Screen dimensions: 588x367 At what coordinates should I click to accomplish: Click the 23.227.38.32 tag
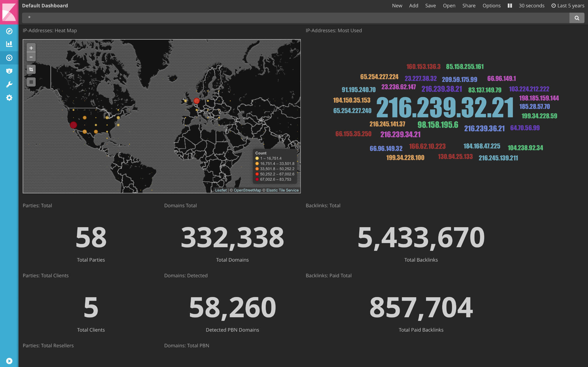click(x=421, y=79)
